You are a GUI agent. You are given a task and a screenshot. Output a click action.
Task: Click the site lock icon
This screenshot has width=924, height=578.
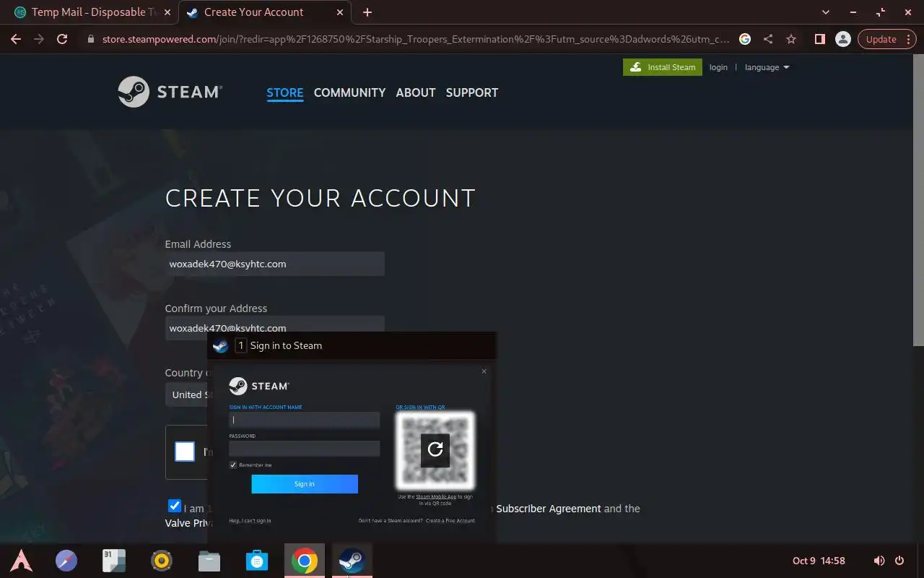(x=91, y=39)
